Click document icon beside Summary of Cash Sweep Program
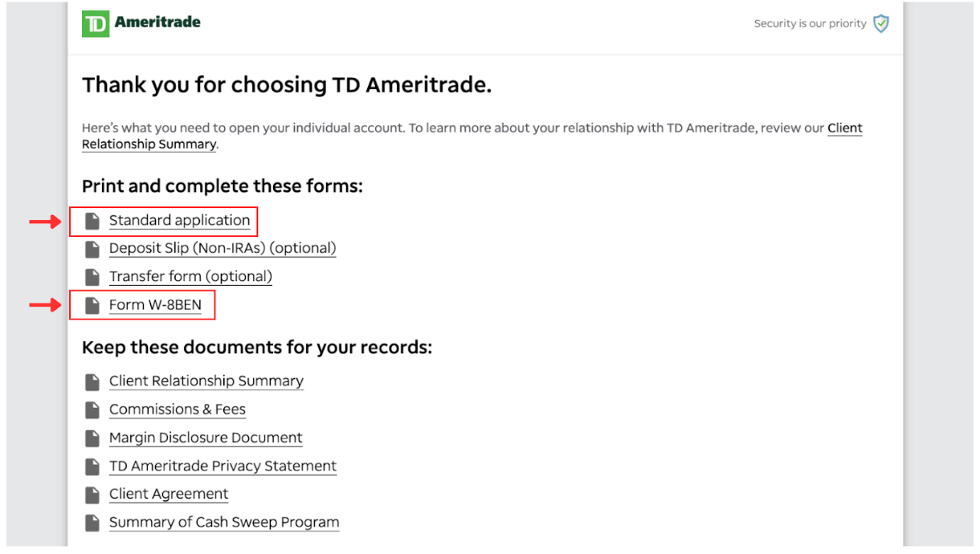This screenshot has width=980, height=554. (x=93, y=523)
